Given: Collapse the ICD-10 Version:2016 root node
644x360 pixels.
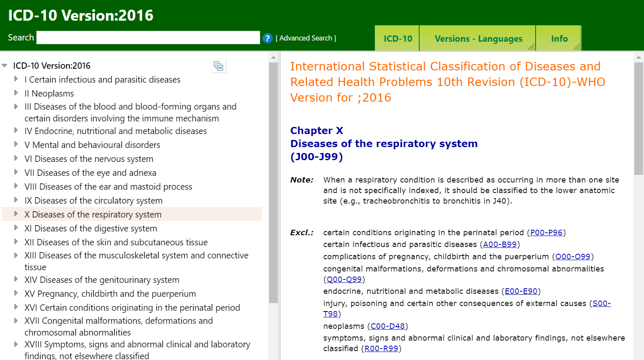Looking at the screenshot, I should click(5, 65).
